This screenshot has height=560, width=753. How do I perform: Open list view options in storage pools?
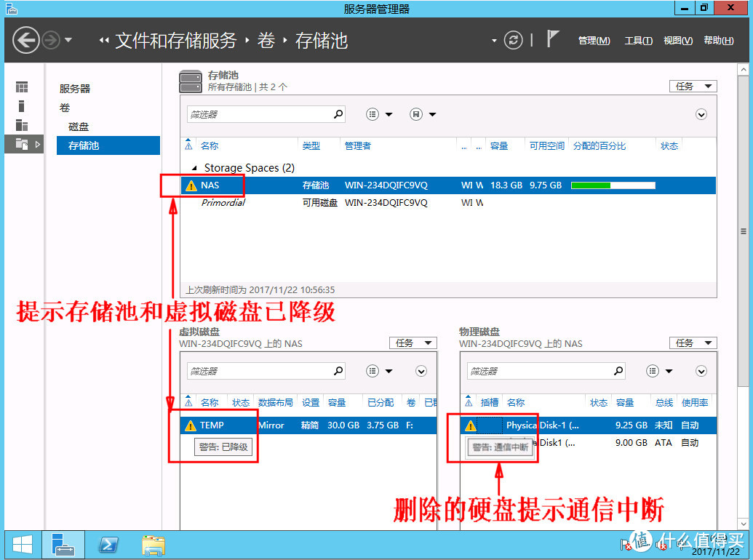click(x=379, y=114)
